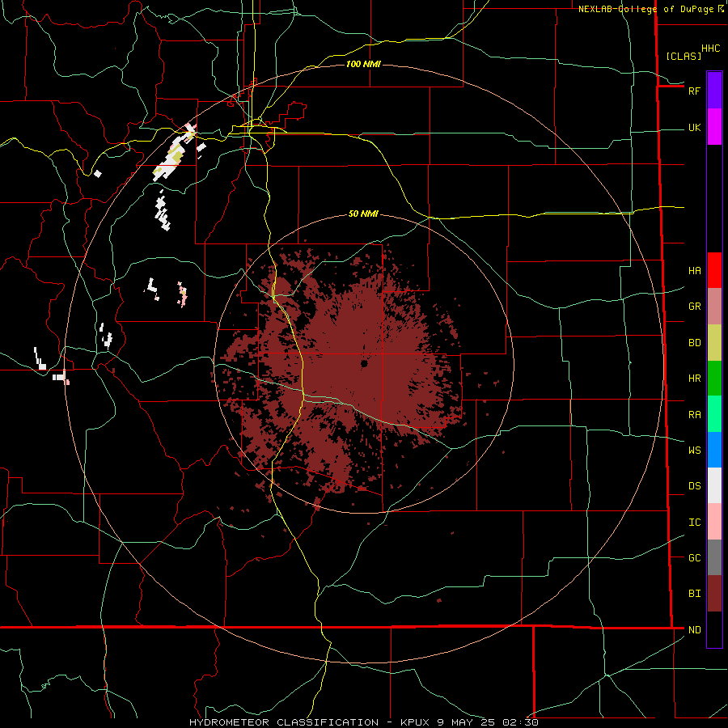Image resolution: width=728 pixels, height=728 pixels.
Task: Click the RA light green legend swatch
Action: click(714, 414)
